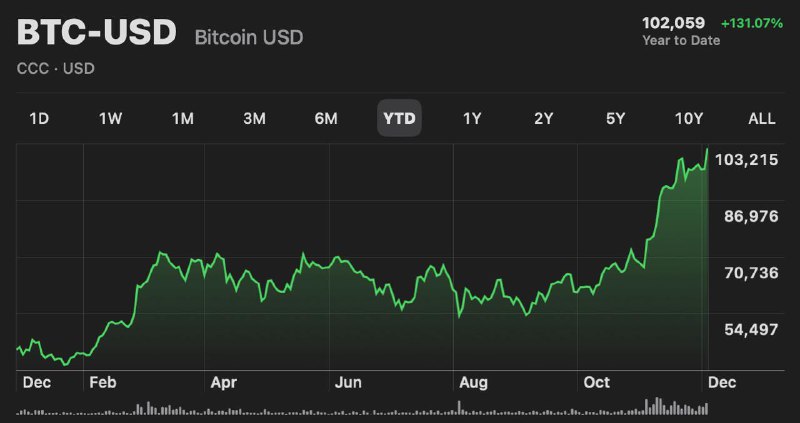This screenshot has height=423, width=800.
Task: Open the 2Y chart view
Action: pyautogui.click(x=543, y=118)
